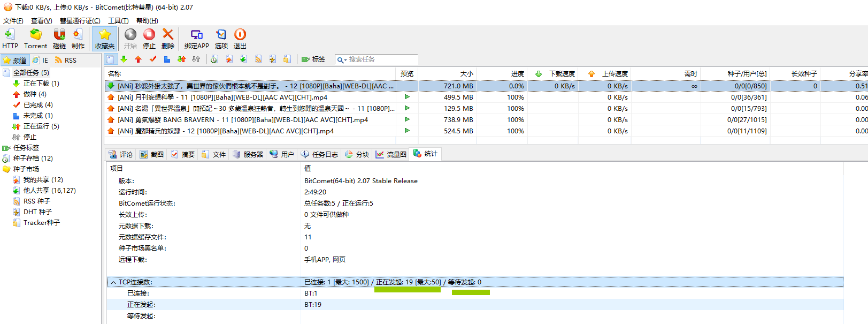Sort tasks by 名称 column header
The height and width of the screenshot is (324, 868).
(x=250, y=73)
